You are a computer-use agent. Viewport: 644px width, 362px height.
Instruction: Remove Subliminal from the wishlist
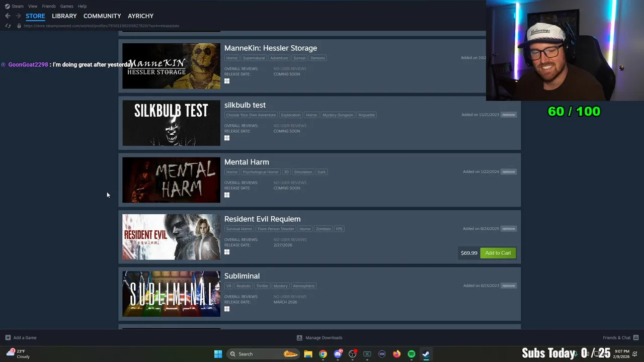click(x=508, y=286)
